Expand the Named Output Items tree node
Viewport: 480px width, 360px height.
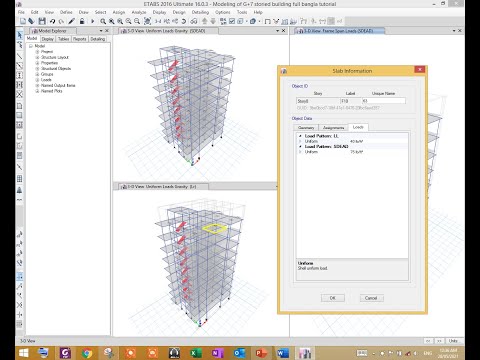(37, 86)
